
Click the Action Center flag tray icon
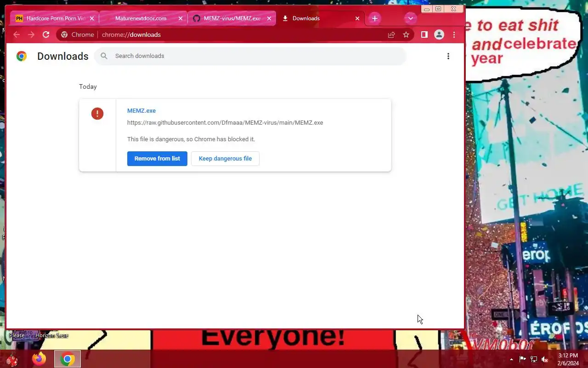click(523, 359)
